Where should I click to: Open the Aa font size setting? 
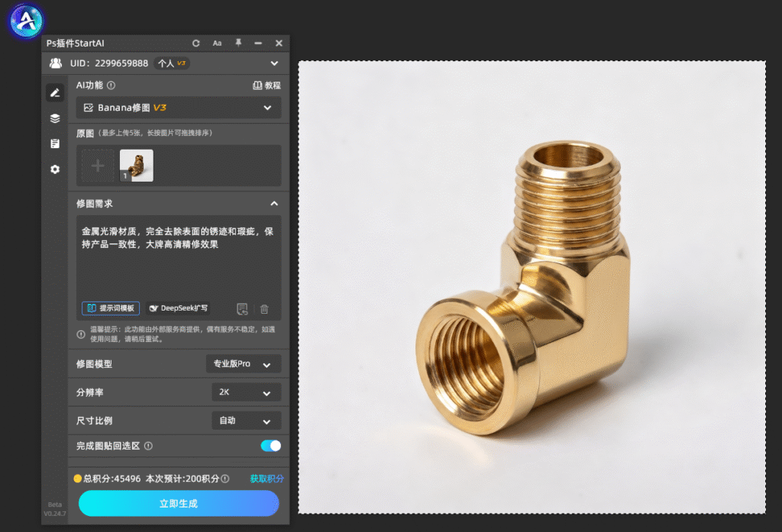tap(217, 44)
